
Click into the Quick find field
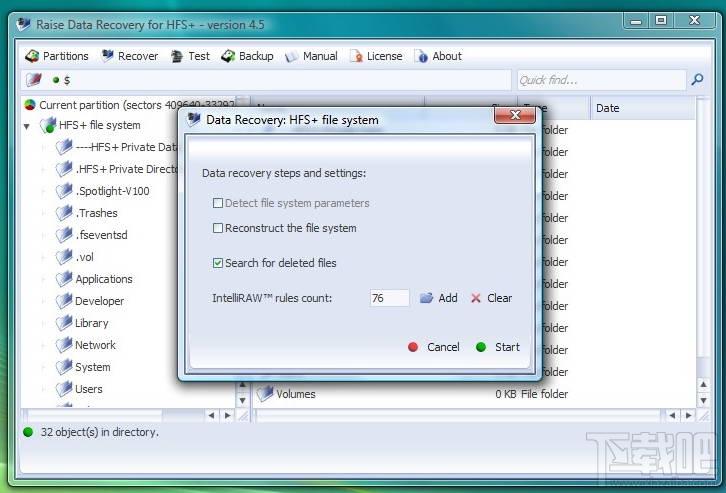(x=601, y=80)
